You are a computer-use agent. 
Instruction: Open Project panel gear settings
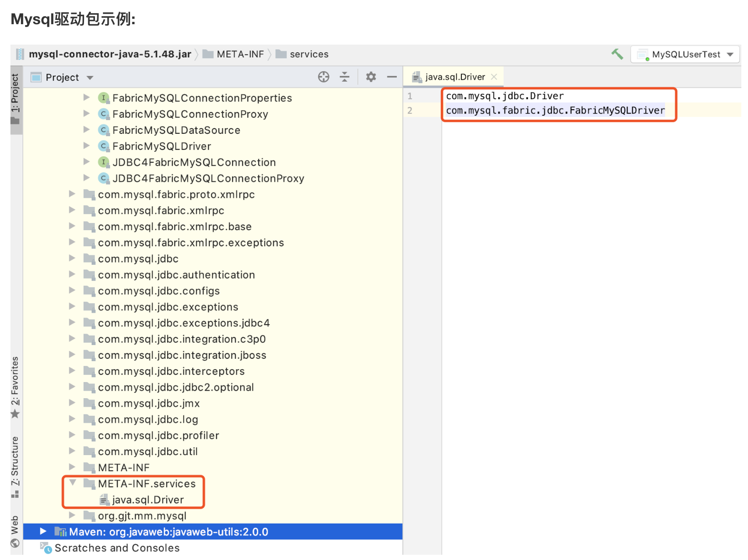[x=371, y=77]
